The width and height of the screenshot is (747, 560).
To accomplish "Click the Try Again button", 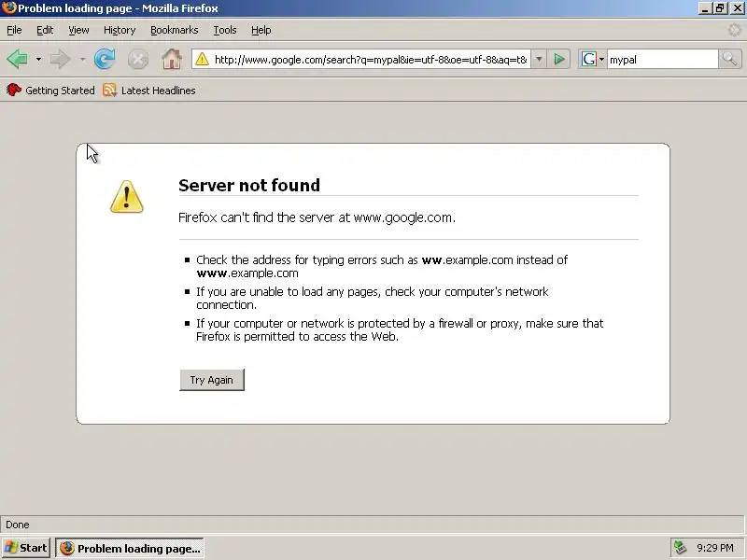I will 212,380.
